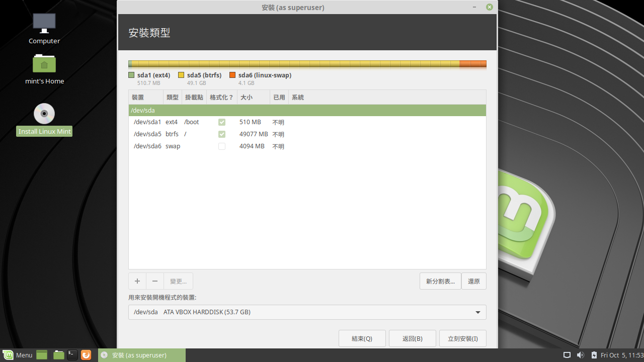Click the 變更... change button
This screenshot has height=362, width=644.
[179, 281]
